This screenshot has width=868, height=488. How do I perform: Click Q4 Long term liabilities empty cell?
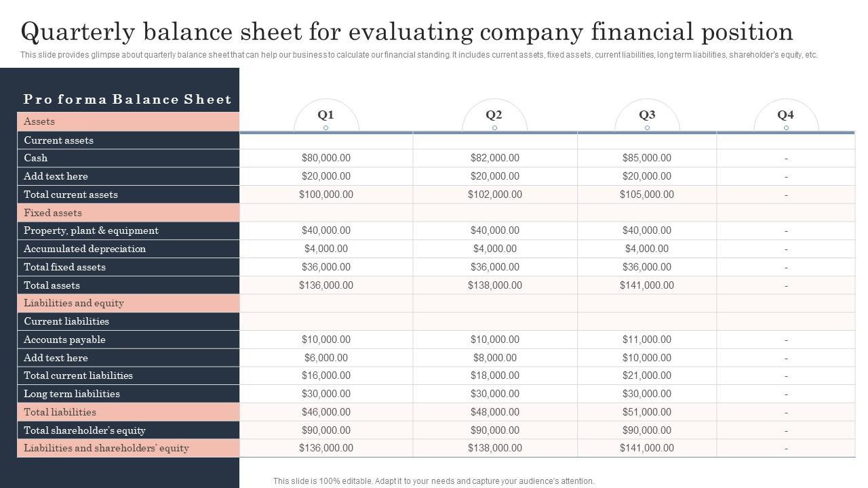[786, 394]
